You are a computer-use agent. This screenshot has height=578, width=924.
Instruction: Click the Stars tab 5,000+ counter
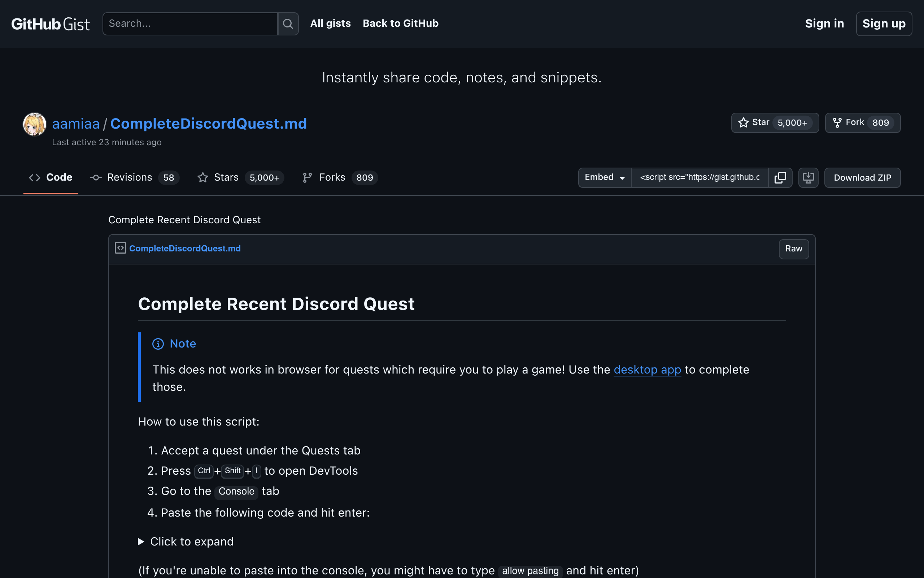[x=264, y=177]
